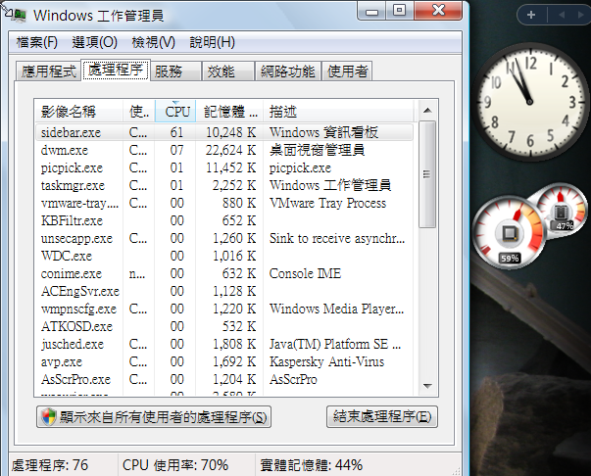591x476 pixels.
Task: Click the Kaspersky Anti-Virus description
Action: click(x=326, y=362)
